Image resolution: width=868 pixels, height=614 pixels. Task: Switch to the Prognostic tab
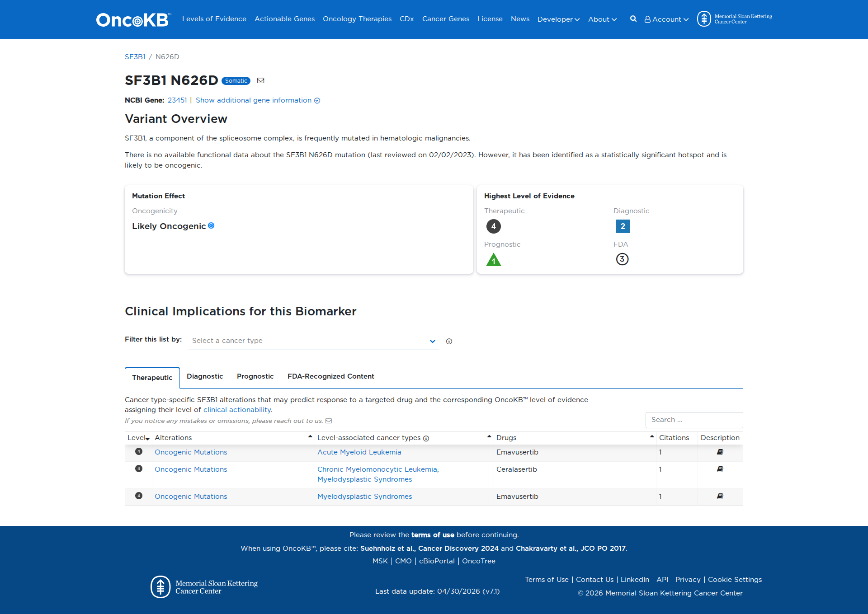click(255, 376)
